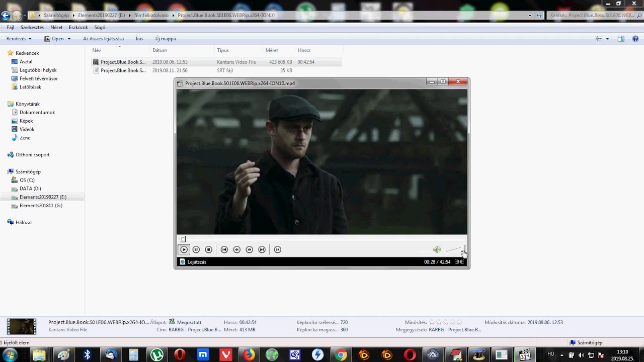This screenshot has height=362, width=644.
Task: Skip to the next track in the player
Action: (262, 249)
